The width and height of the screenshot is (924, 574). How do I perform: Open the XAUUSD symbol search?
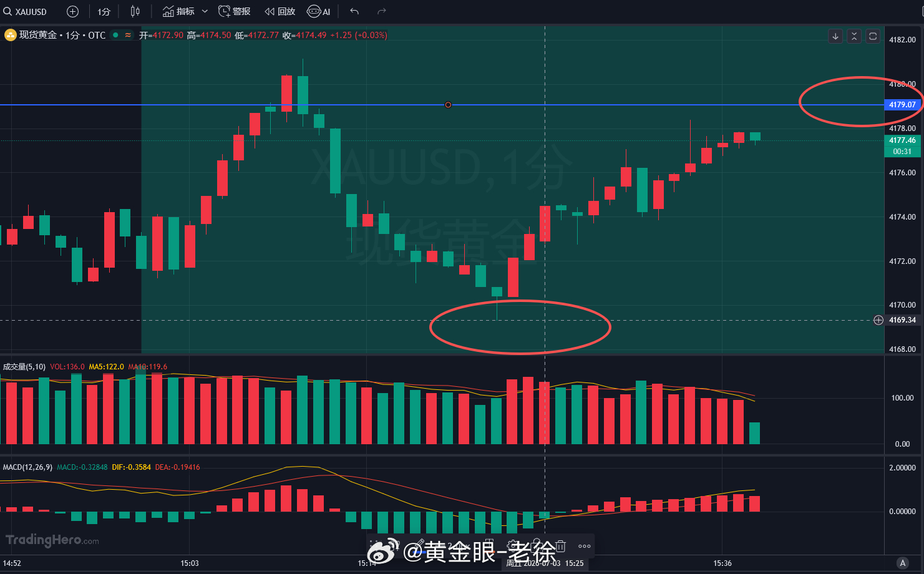(x=25, y=11)
